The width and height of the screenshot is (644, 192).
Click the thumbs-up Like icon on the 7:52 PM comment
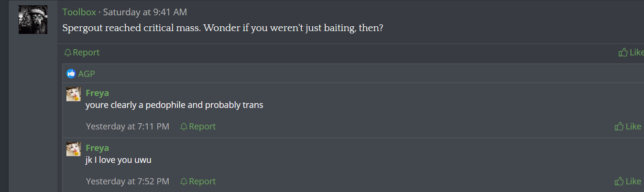coord(619,181)
